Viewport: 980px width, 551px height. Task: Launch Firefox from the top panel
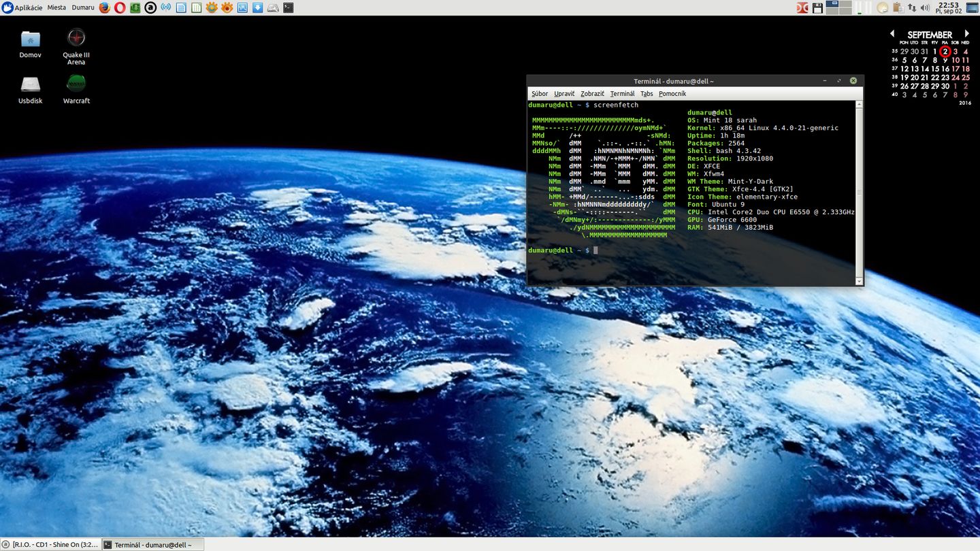tap(104, 7)
